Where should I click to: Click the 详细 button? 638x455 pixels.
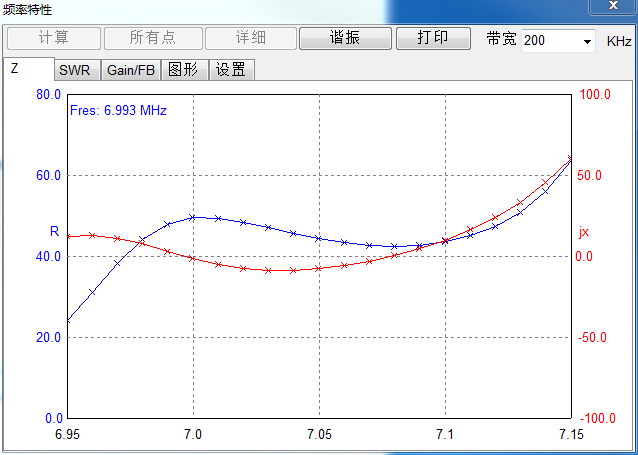pyautogui.click(x=251, y=38)
